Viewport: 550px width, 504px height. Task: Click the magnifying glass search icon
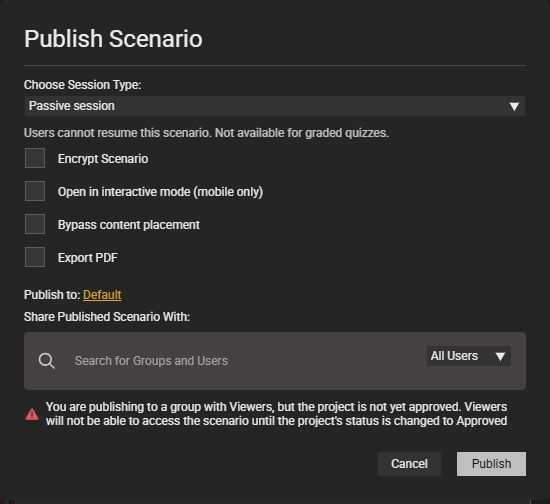47,361
